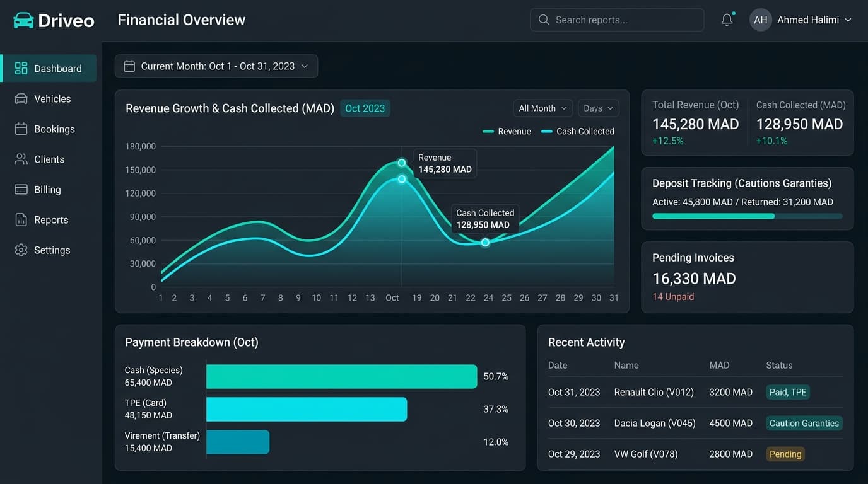
Task: Click the 16,330 MAD pending invoices value
Action: tap(694, 279)
